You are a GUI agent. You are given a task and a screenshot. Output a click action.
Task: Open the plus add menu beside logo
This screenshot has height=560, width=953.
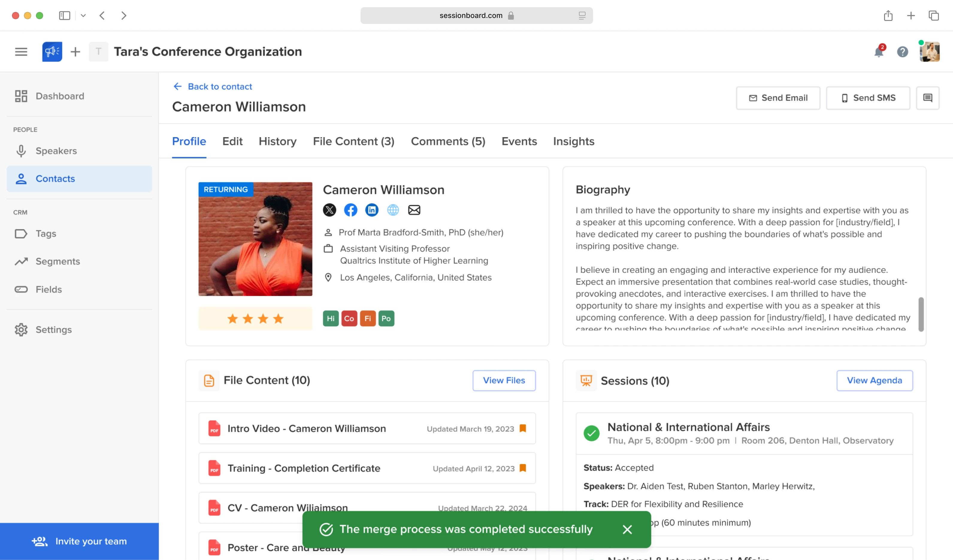coord(75,52)
